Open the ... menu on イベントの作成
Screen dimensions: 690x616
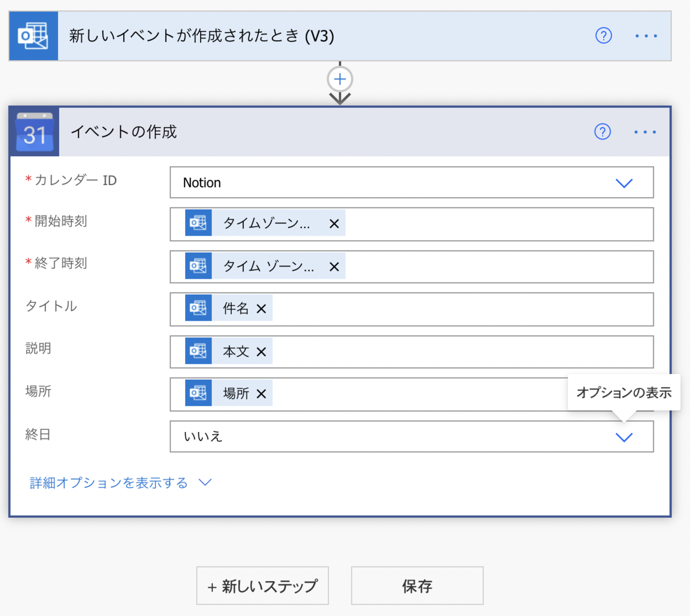click(x=644, y=132)
